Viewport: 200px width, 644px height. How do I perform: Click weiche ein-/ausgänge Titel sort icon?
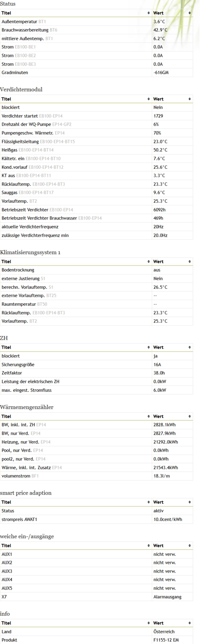coord(149,546)
